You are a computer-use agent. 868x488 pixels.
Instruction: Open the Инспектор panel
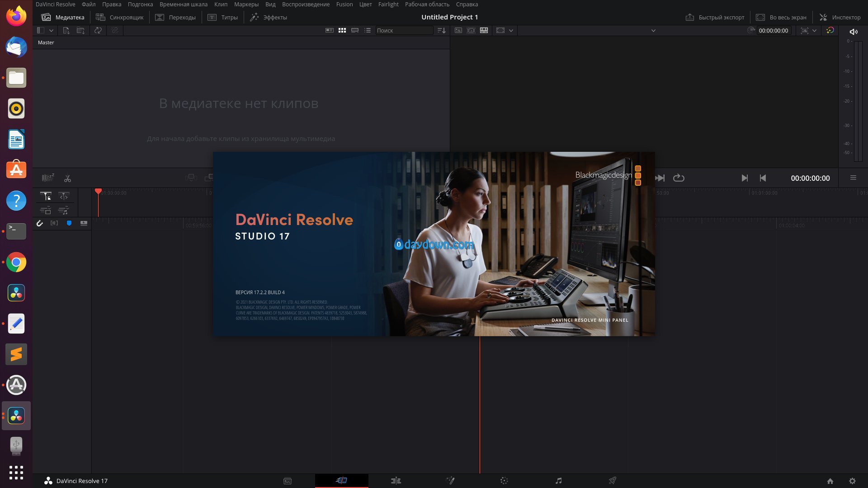pos(840,17)
